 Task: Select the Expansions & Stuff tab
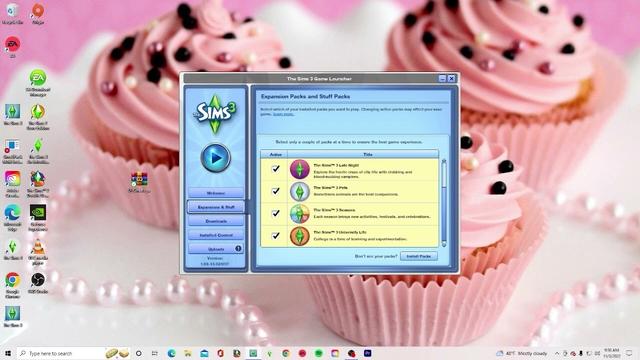pyautogui.click(x=216, y=207)
